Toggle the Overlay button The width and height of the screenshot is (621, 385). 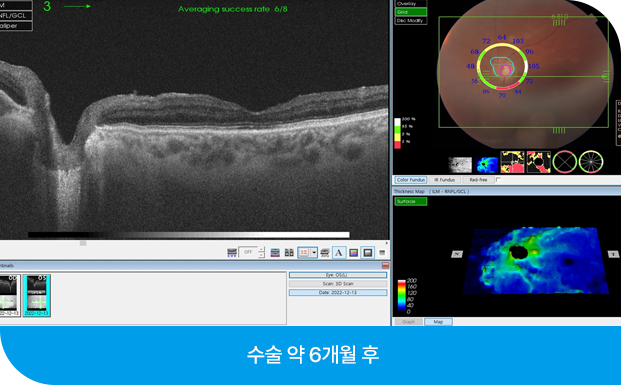click(411, 4)
